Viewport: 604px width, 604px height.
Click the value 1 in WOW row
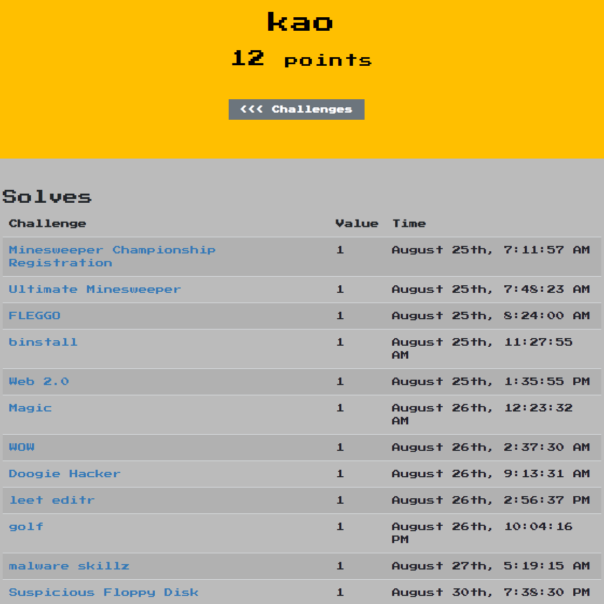click(340, 447)
